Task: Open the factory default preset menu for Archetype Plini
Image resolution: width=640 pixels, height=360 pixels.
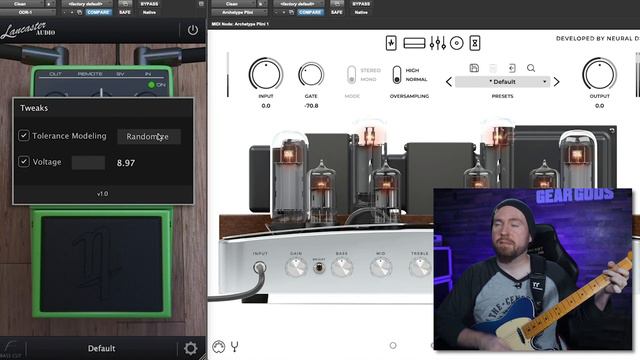Action: (298, 4)
